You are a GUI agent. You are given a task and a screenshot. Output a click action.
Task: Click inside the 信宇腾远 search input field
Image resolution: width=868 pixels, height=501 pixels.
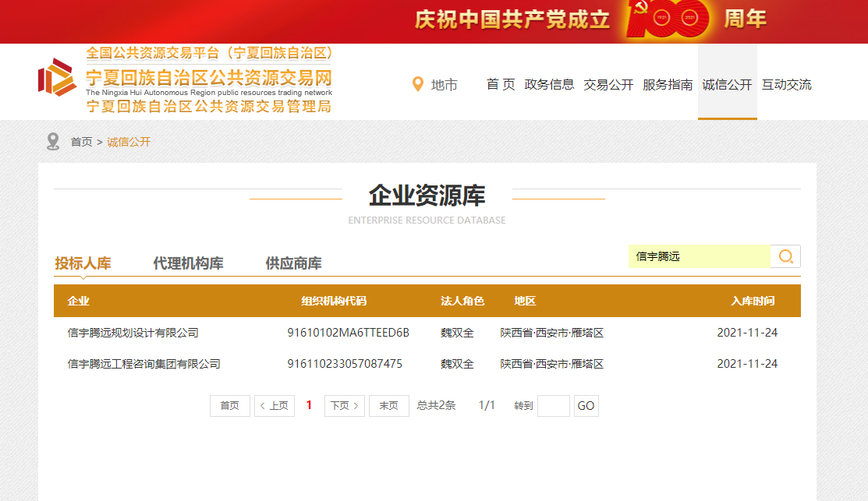(x=698, y=256)
